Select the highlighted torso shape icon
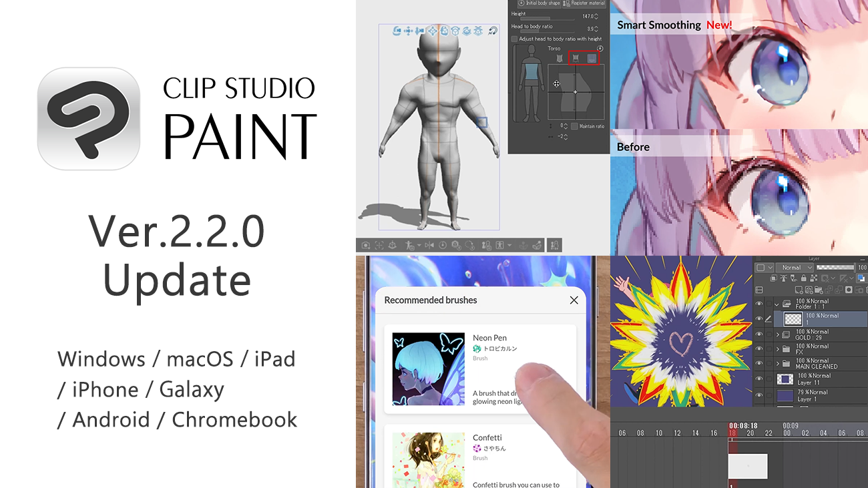The height and width of the screenshot is (488, 868). tap(592, 58)
